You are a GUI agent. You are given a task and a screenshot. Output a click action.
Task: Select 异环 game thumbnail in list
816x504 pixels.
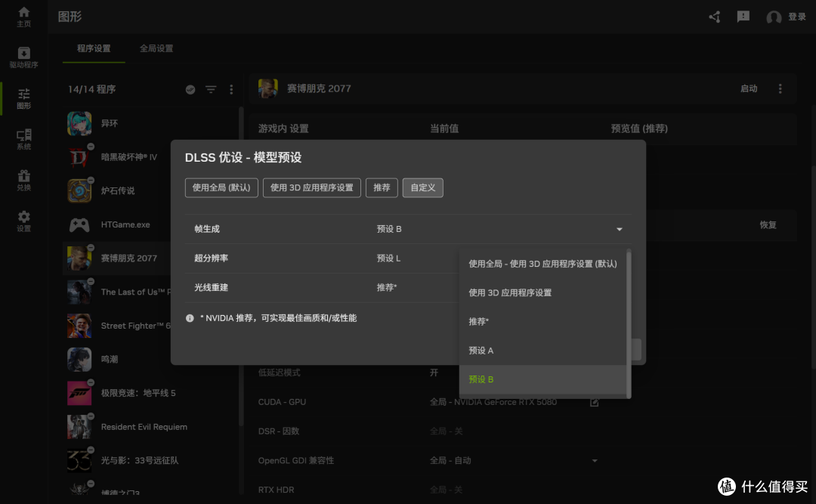tap(79, 123)
